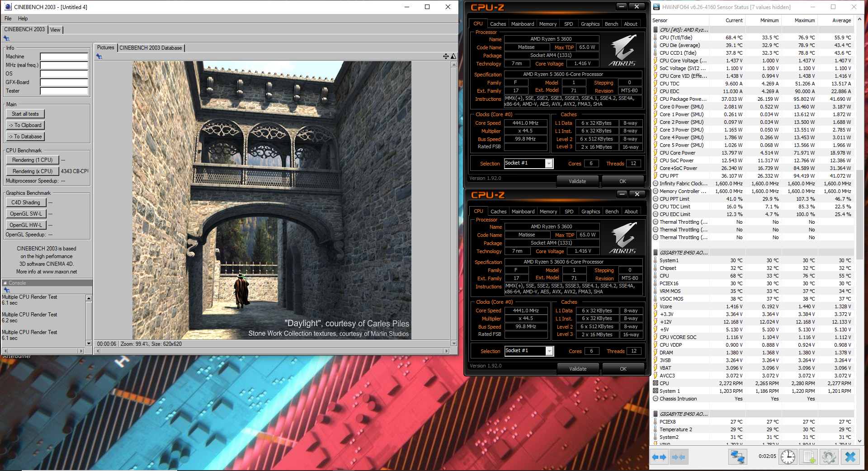This screenshot has height=471, width=868.
Task: Click the Start all tests button
Action: 25,114
